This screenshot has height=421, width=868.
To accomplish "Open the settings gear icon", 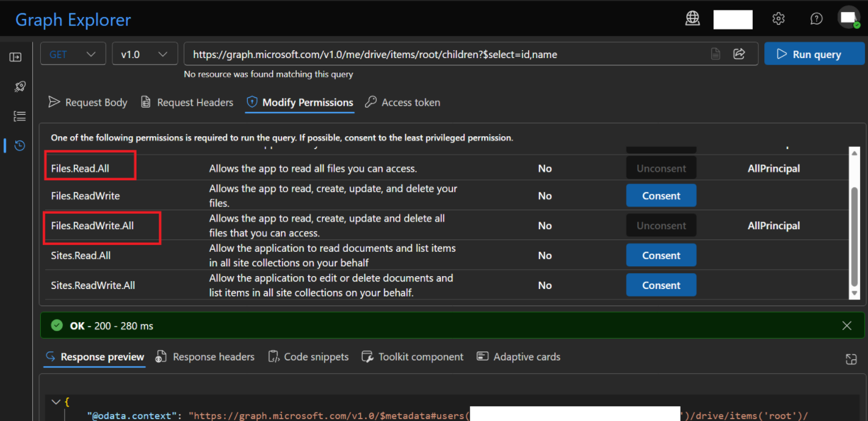I will coord(778,18).
